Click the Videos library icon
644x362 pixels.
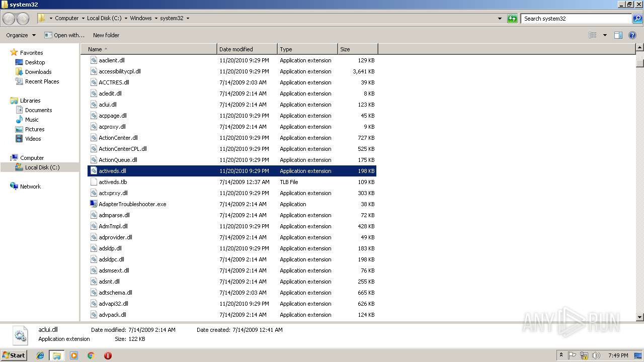pos(20,139)
